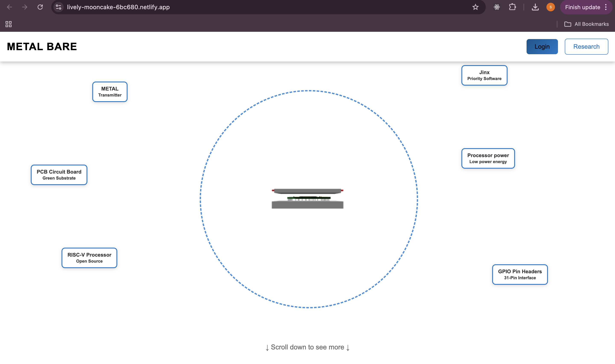
Task: Open the React DevTools extension icon
Action: (x=497, y=7)
